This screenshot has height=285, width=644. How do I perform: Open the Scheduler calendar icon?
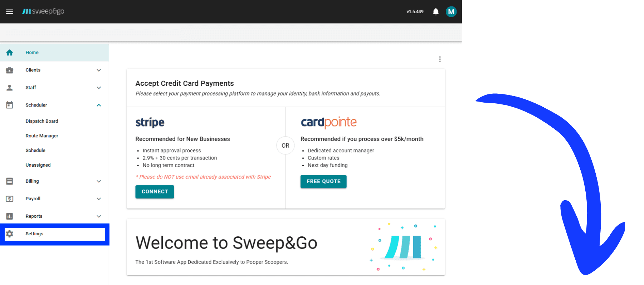point(9,105)
